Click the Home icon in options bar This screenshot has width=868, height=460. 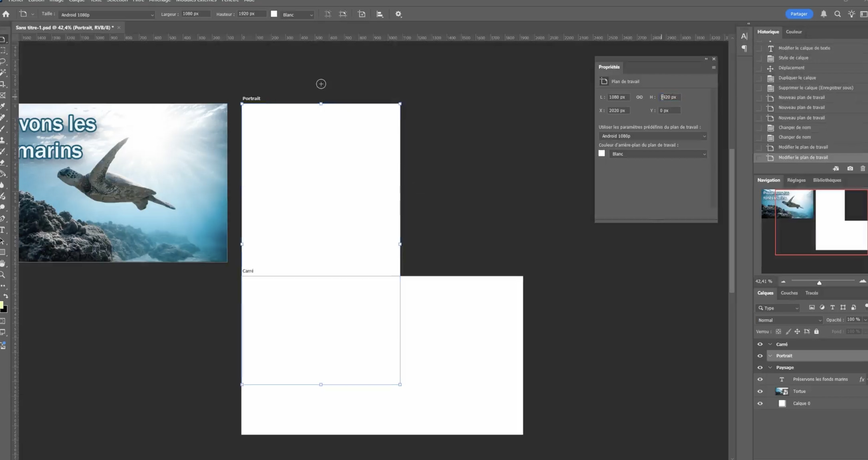tap(6, 14)
